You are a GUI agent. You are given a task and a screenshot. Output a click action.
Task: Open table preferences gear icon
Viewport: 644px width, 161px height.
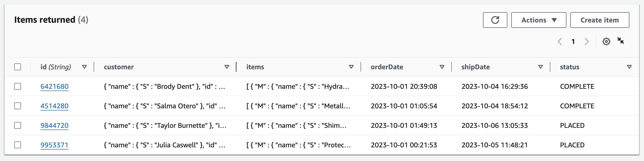(x=606, y=41)
